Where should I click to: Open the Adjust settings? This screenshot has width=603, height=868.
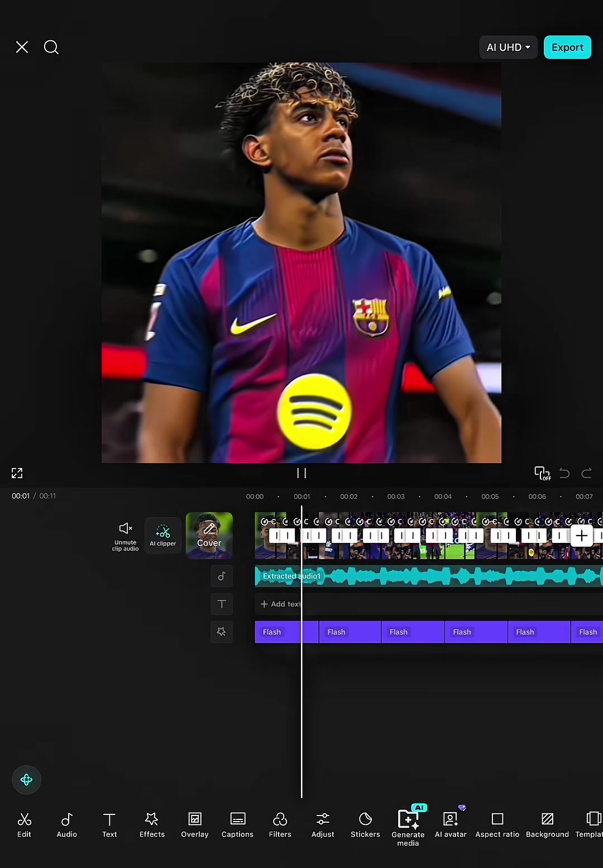click(x=323, y=825)
